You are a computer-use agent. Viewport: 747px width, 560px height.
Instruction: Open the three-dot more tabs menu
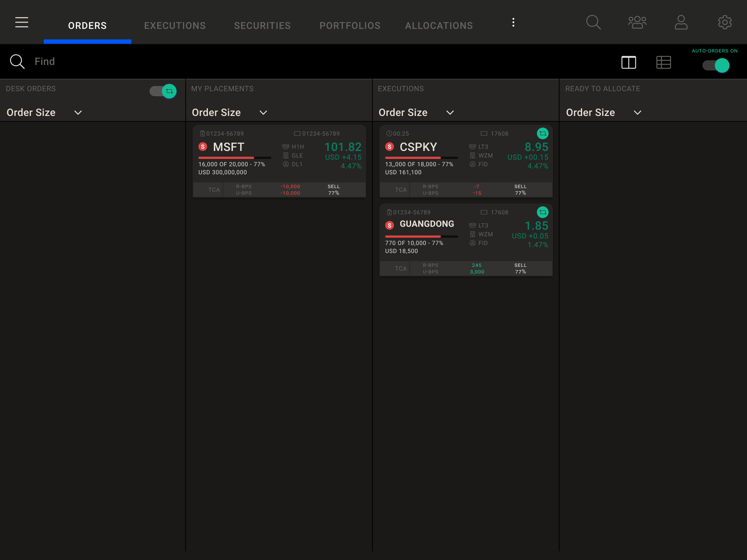click(x=513, y=22)
